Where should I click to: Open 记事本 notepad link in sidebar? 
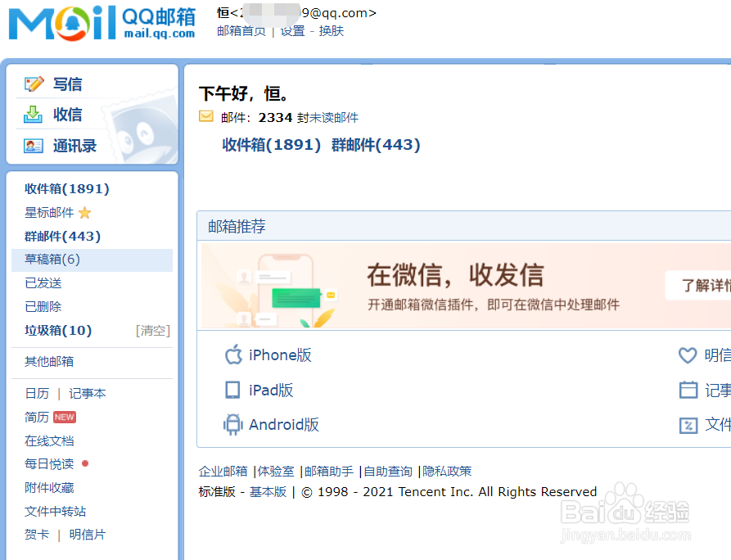87,394
